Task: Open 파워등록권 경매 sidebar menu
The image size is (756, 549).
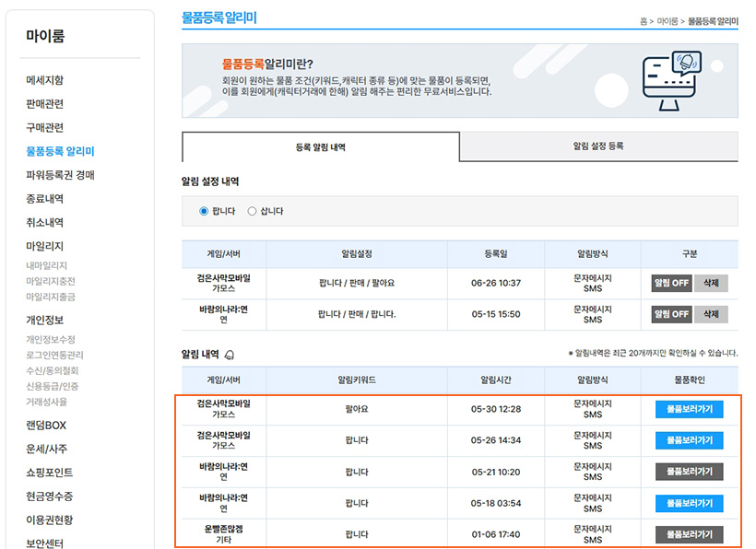Action: pos(60,175)
